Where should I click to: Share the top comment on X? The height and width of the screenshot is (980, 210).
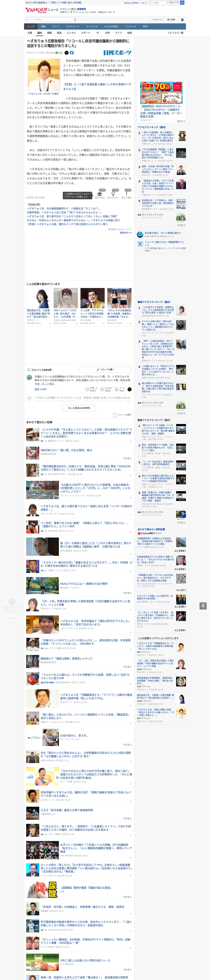pos(129,389)
